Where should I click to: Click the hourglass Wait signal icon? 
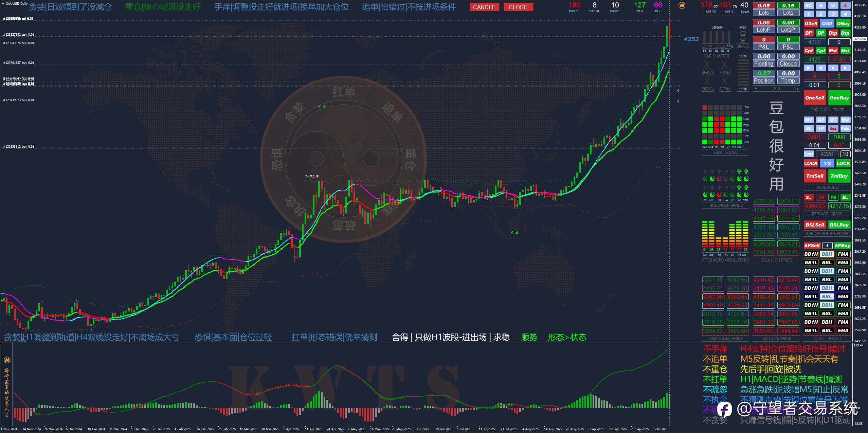tap(743, 37)
